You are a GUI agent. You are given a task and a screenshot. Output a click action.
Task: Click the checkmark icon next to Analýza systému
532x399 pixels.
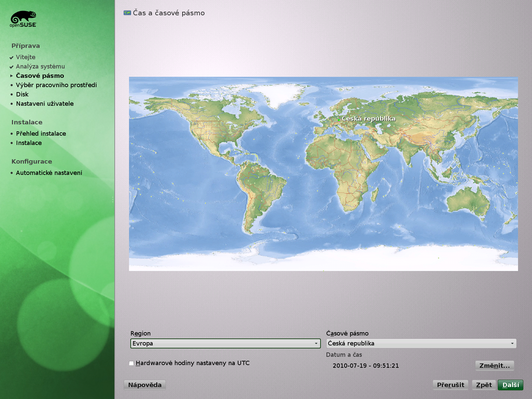[12, 67]
